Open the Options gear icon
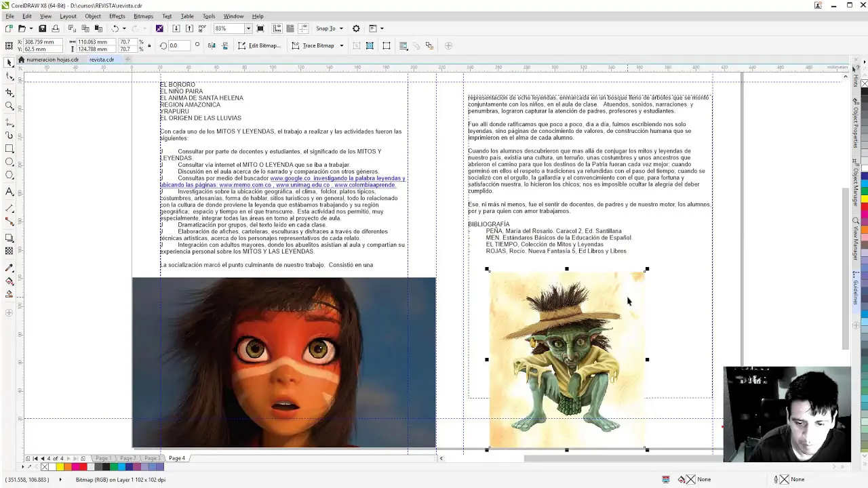The image size is (868, 488). click(356, 28)
